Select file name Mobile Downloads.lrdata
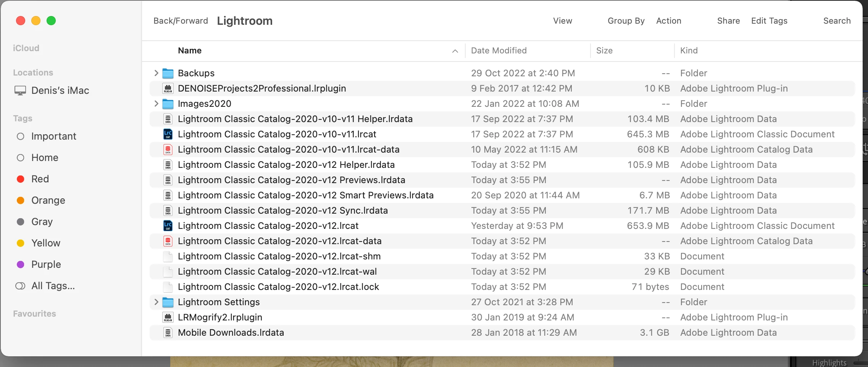Screen dimensions: 868x367 coord(231,333)
